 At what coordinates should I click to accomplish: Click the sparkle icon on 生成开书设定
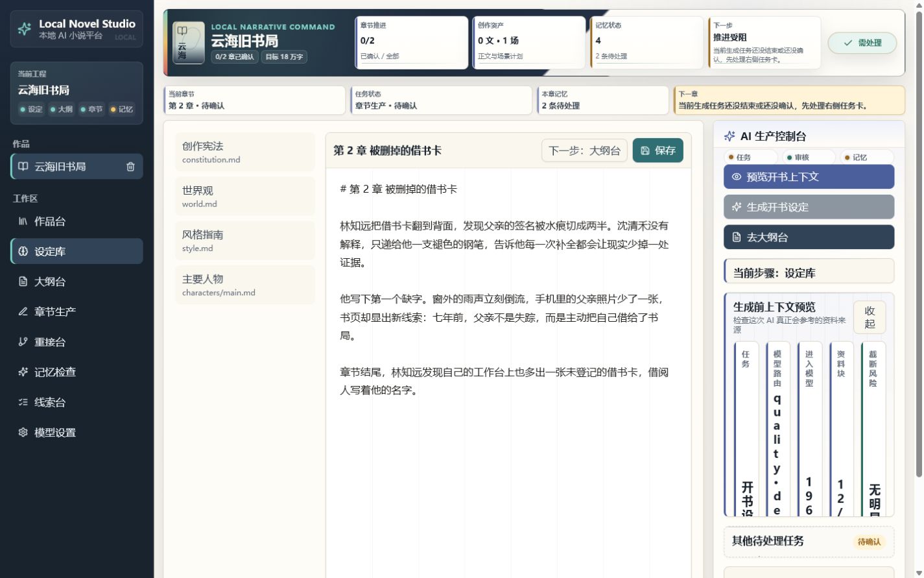[737, 207]
